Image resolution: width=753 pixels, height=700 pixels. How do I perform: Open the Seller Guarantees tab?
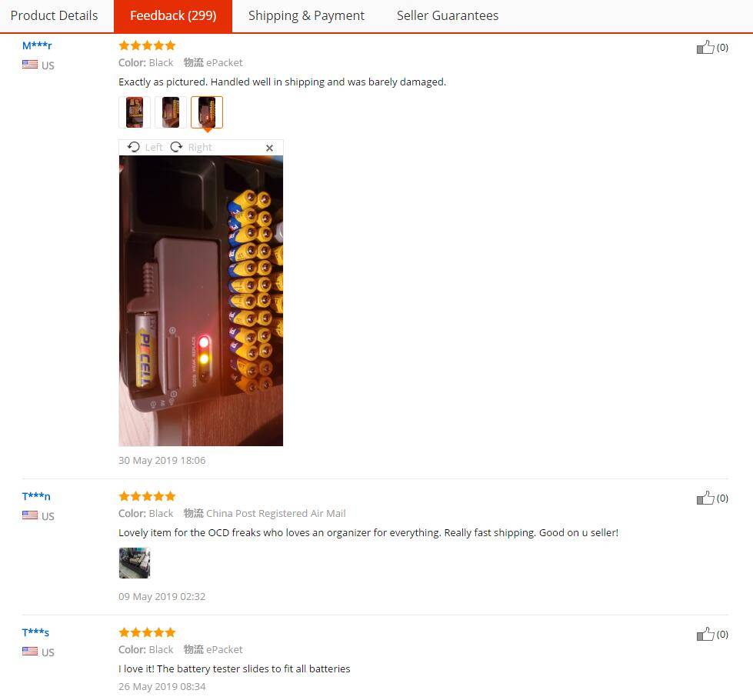[447, 15]
